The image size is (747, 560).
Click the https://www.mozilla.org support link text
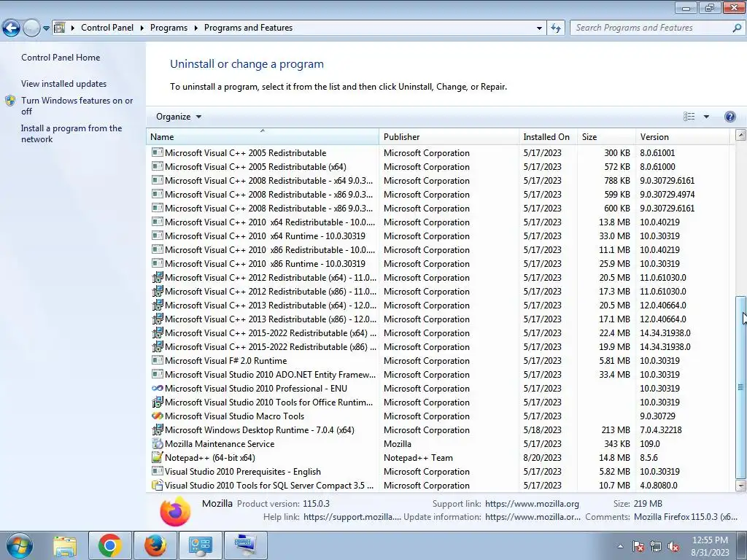532,503
